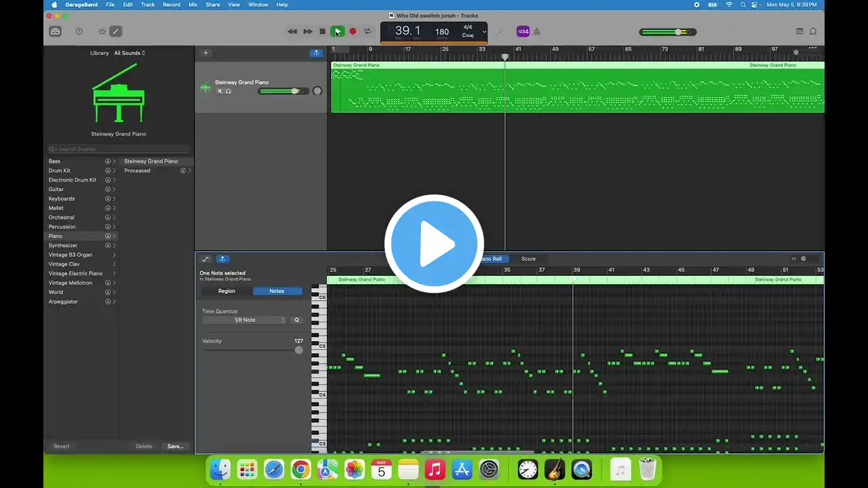
Task: Solo the Steinway Grand Piano track with headphones
Action: pyautogui.click(x=228, y=91)
